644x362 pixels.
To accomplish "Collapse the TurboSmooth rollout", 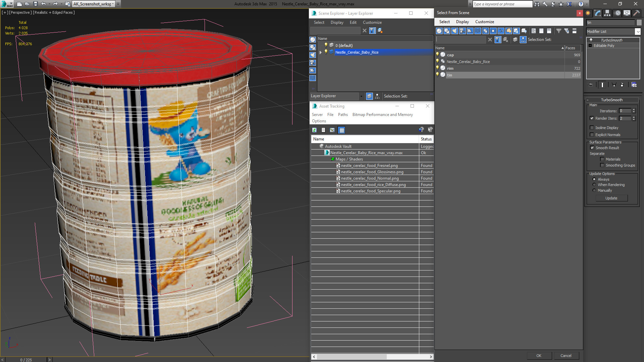I will coord(588,100).
